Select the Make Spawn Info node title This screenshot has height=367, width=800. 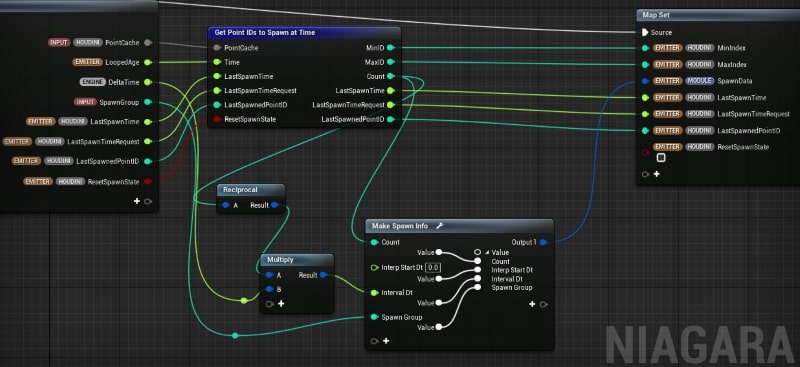(400, 226)
